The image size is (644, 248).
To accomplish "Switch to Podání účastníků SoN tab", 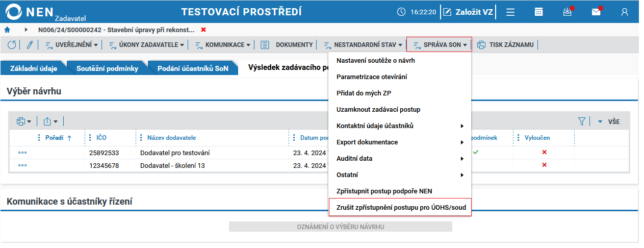I will (193, 68).
